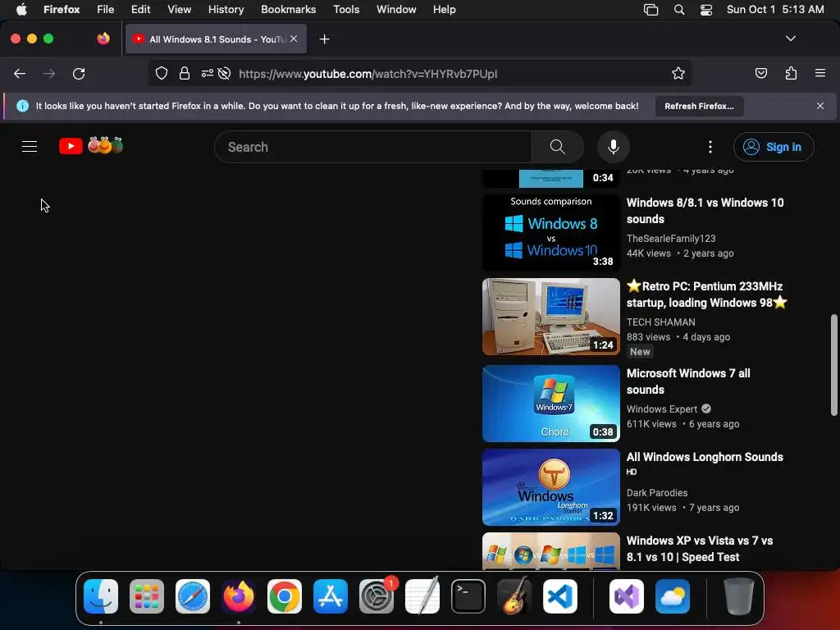This screenshot has width=840, height=630.
Task: Open the History menu
Action: [226, 9]
